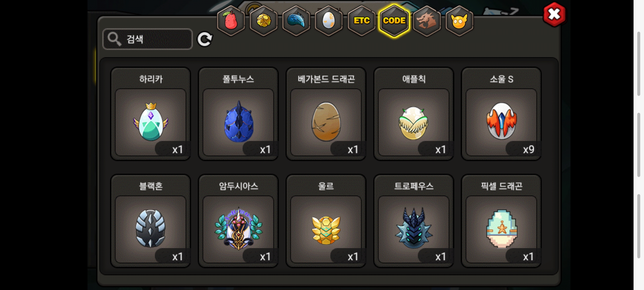Select the 픽셀 드래곤 pixelated egg

501,221
